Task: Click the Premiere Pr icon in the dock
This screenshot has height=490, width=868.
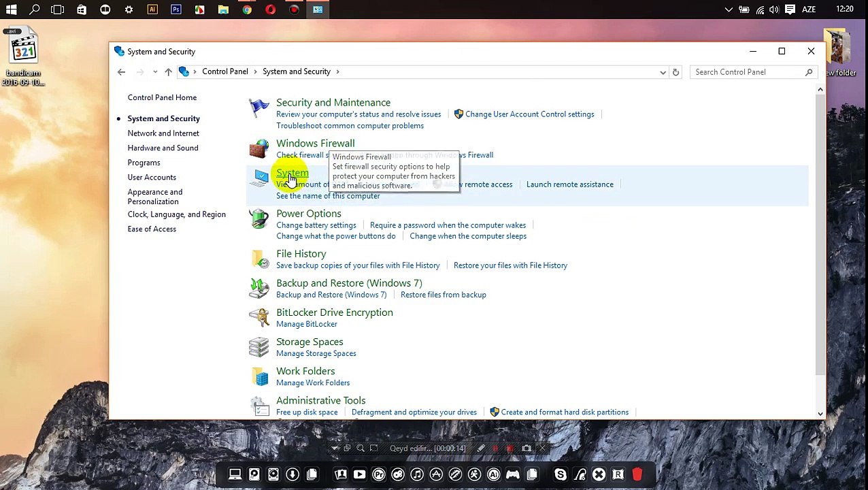Action: tap(379, 474)
